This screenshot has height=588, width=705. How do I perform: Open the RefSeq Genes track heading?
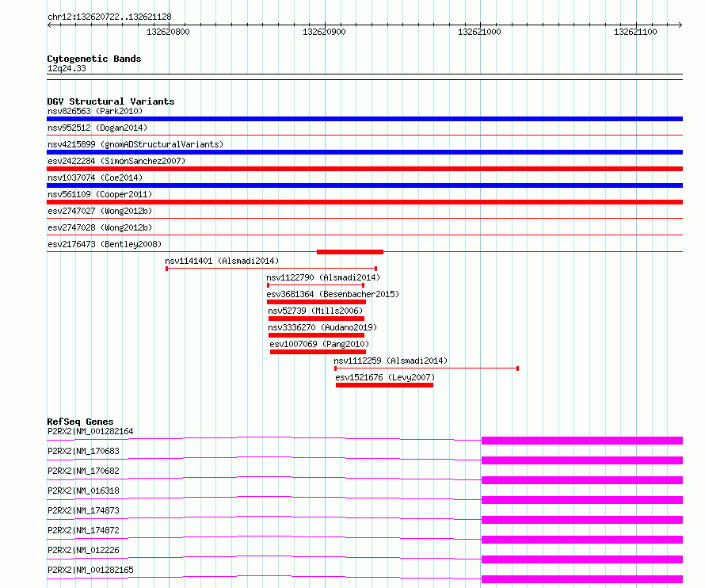pos(80,422)
